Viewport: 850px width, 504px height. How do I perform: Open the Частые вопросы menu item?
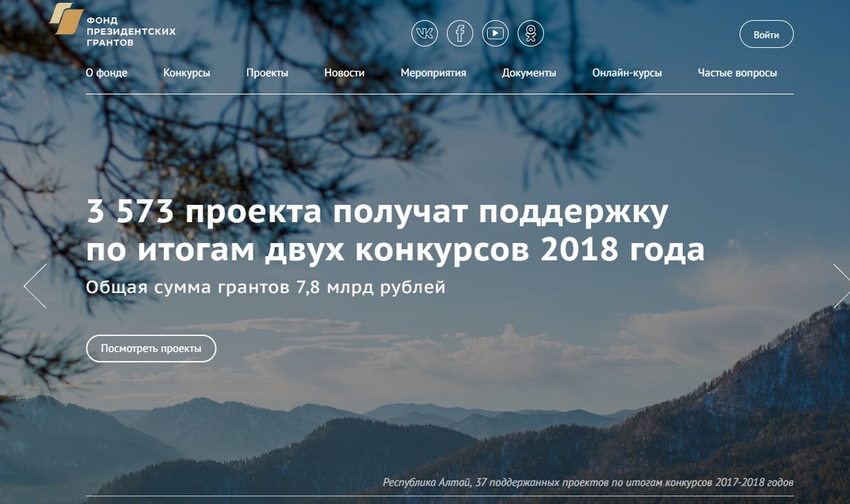(x=737, y=73)
